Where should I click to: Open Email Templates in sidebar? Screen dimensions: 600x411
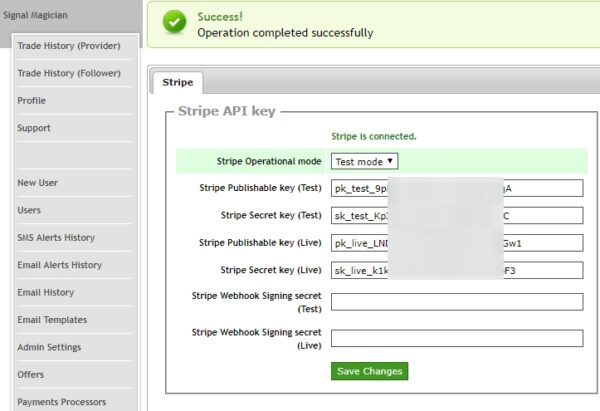point(52,320)
